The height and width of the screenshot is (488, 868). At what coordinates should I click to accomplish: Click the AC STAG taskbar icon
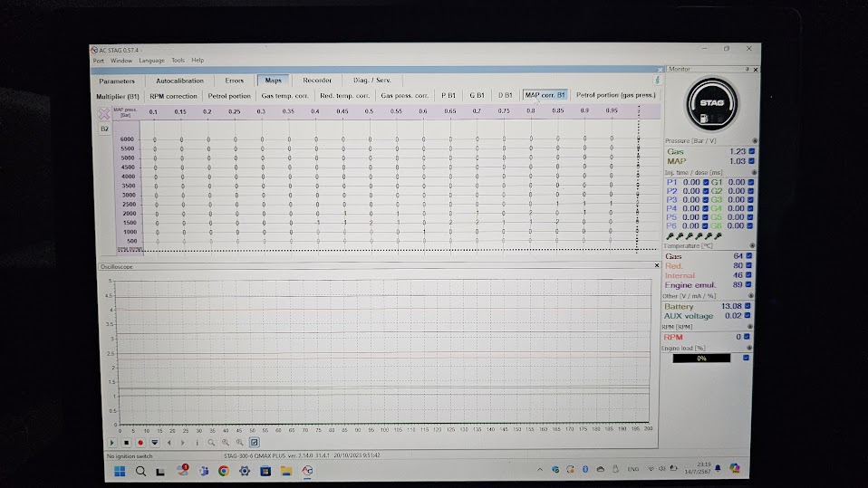pos(307,470)
